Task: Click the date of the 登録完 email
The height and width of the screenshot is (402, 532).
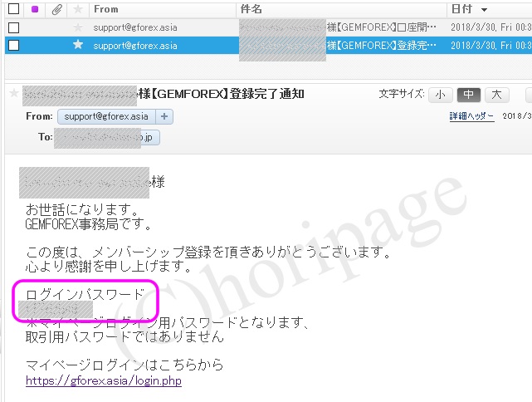Action: coord(491,45)
